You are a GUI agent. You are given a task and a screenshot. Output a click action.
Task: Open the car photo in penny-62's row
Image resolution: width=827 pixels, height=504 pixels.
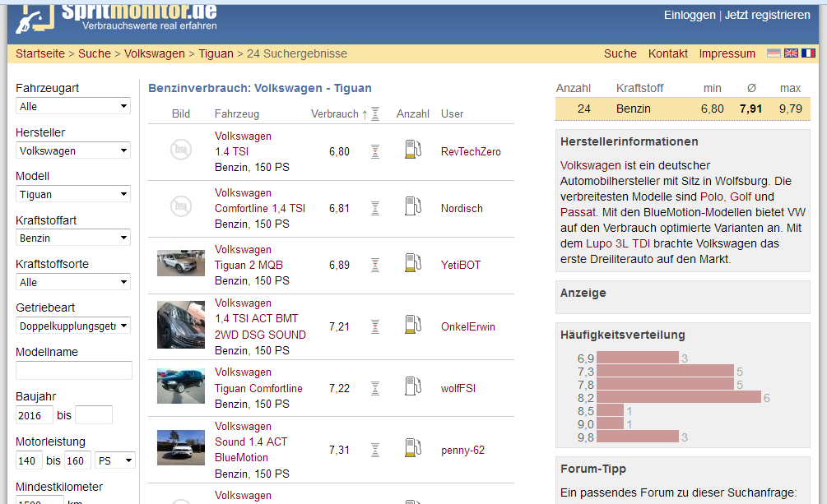point(181,447)
